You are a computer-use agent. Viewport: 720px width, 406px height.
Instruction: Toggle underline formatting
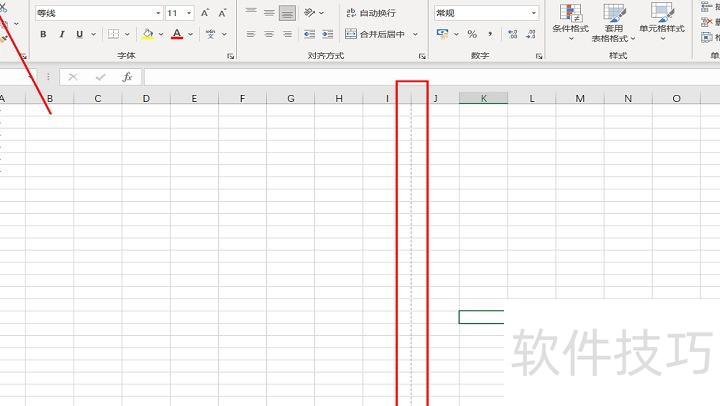click(79, 34)
